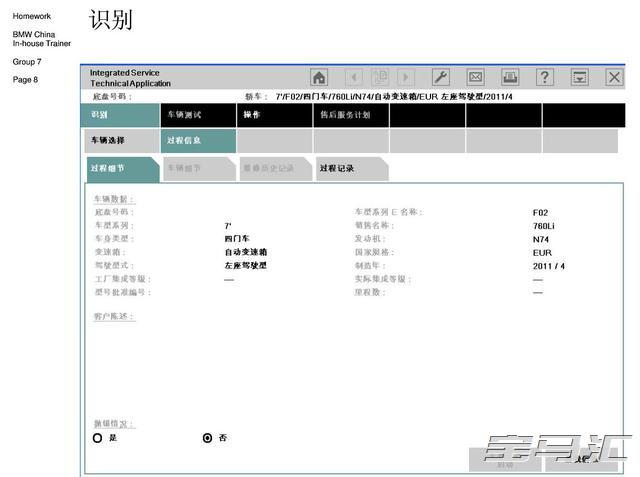The width and height of the screenshot is (640, 477).
Task: Open the question mark help icon
Action: click(x=545, y=77)
